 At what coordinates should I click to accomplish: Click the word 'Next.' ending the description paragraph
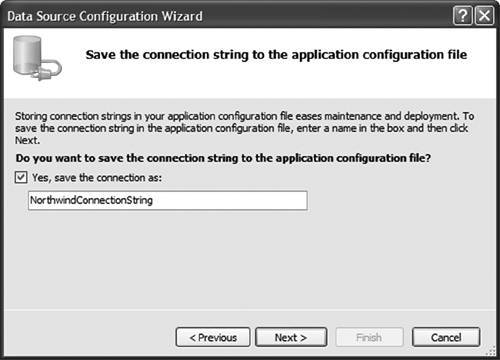[x=27, y=140]
